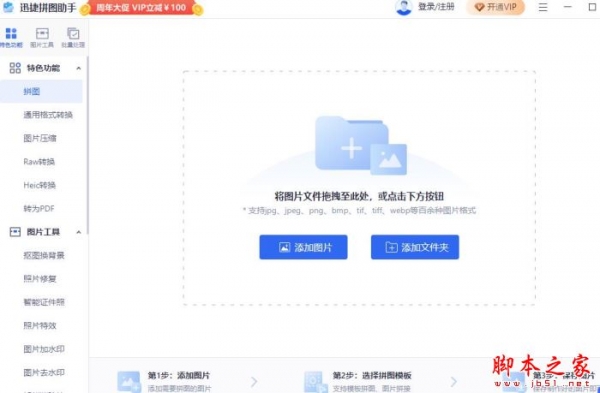Select 拼图 in the sidebar
The image size is (600, 393).
[41, 91]
